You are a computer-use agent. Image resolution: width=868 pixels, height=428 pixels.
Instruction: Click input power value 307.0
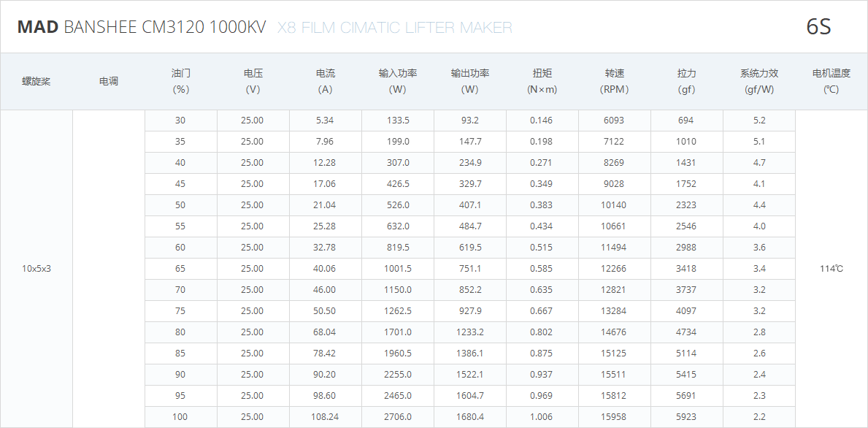[x=397, y=163]
